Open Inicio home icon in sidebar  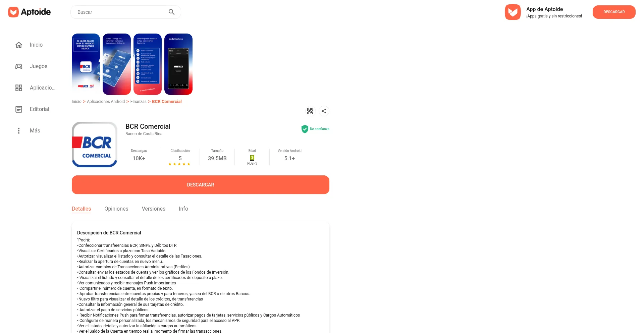click(19, 45)
